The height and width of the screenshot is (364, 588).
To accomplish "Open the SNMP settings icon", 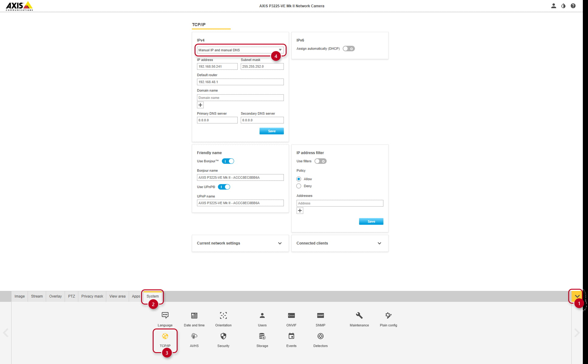I will [321, 315].
